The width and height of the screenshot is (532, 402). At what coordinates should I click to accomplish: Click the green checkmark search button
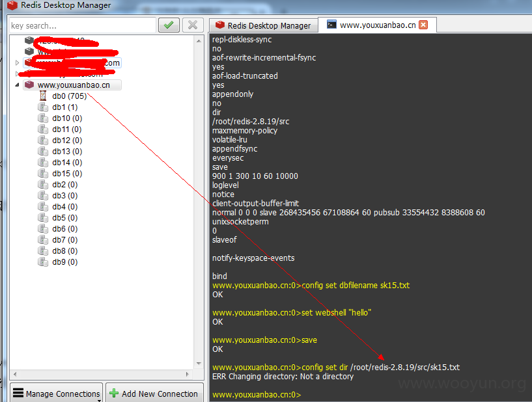click(169, 25)
